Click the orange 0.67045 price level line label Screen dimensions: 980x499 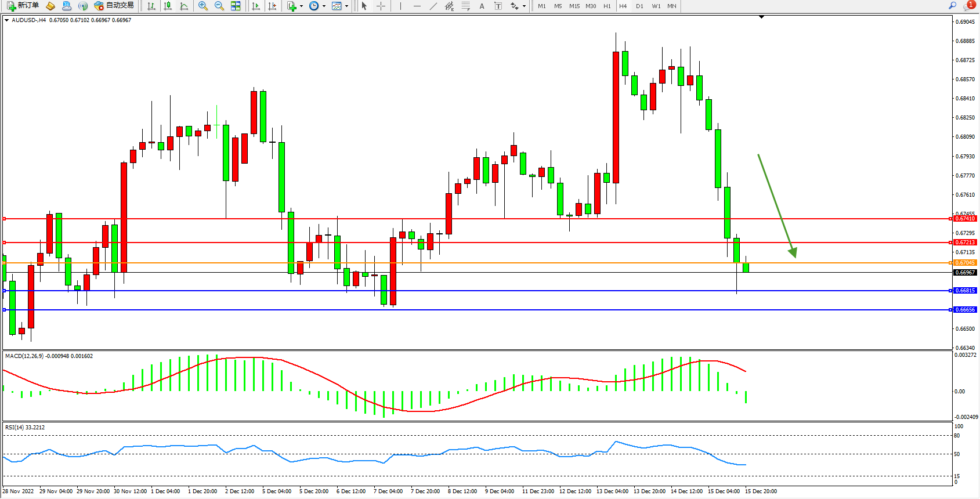(x=965, y=263)
